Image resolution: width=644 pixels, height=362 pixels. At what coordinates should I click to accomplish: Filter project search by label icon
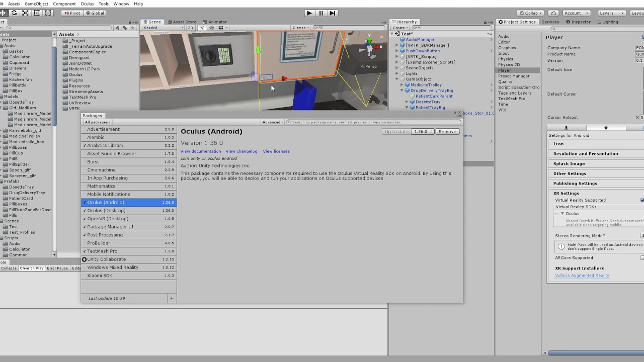tap(125, 28)
